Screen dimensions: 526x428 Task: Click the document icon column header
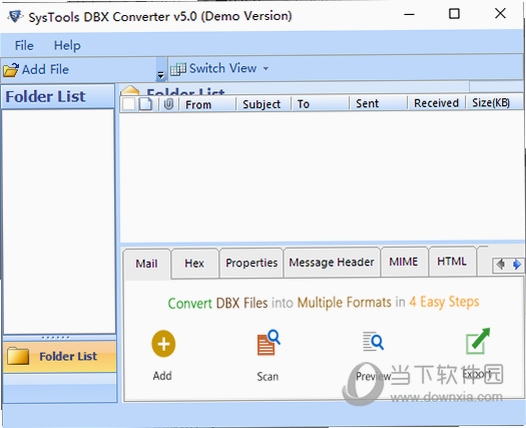(146, 104)
